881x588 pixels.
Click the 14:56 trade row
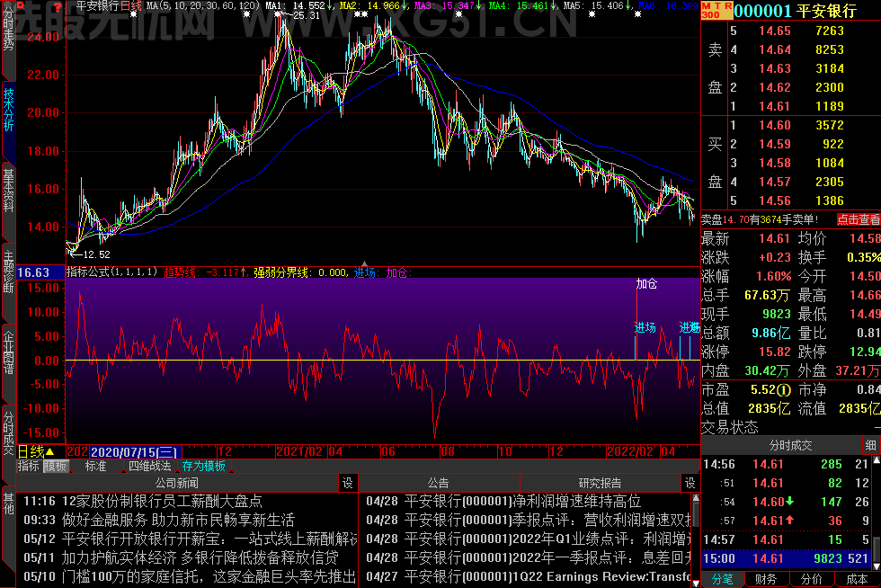[786, 464]
